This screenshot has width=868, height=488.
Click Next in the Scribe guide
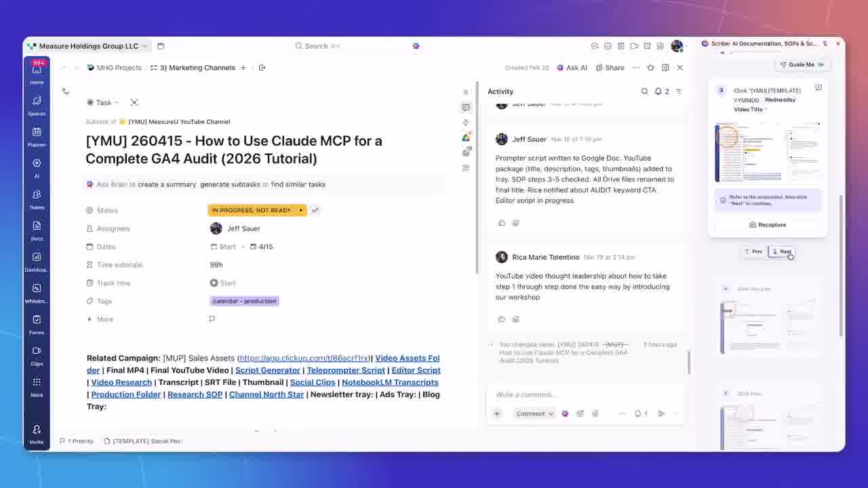(x=781, y=251)
